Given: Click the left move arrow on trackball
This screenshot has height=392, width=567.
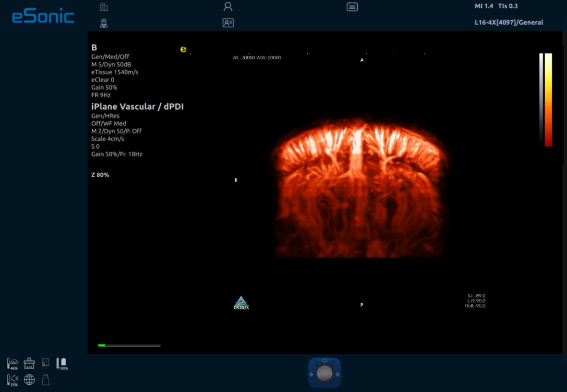Looking at the screenshot, I should tap(312, 374).
